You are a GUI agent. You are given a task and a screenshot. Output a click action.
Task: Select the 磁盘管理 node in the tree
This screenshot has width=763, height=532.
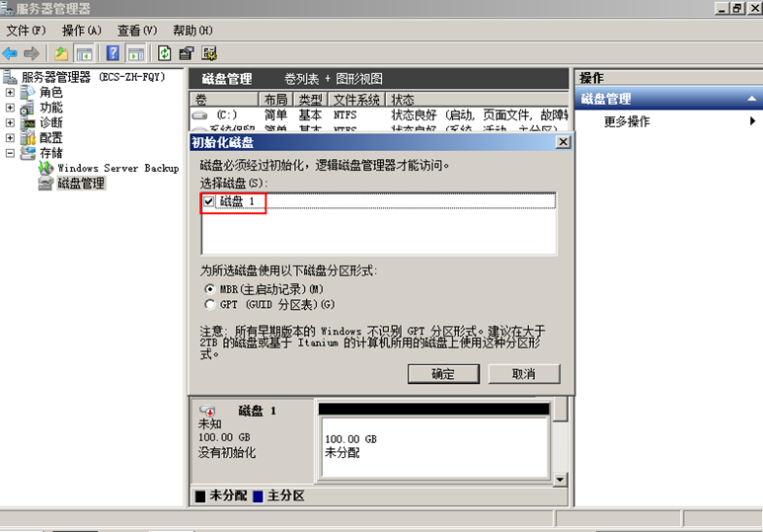pos(81,184)
